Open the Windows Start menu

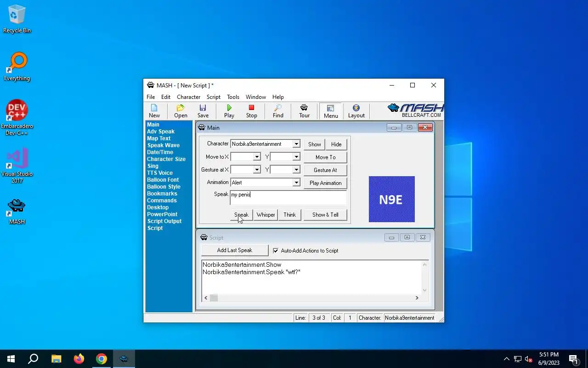click(x=11, y=359)
